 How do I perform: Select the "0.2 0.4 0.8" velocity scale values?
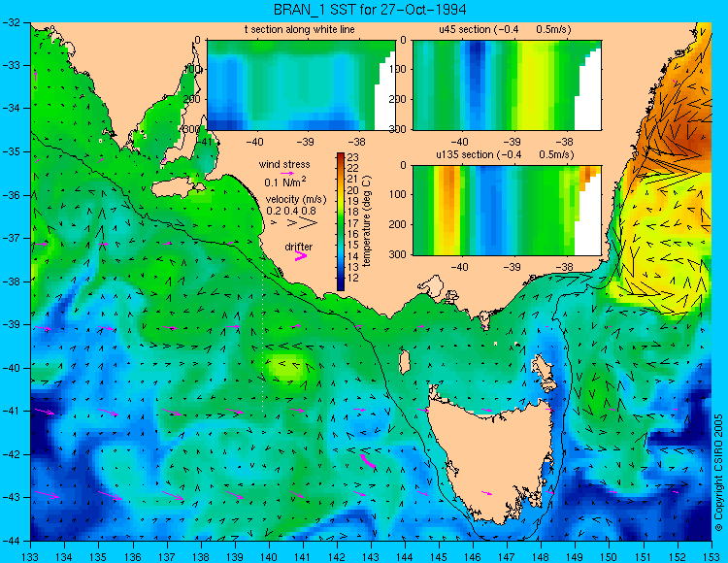pos(290,211)
